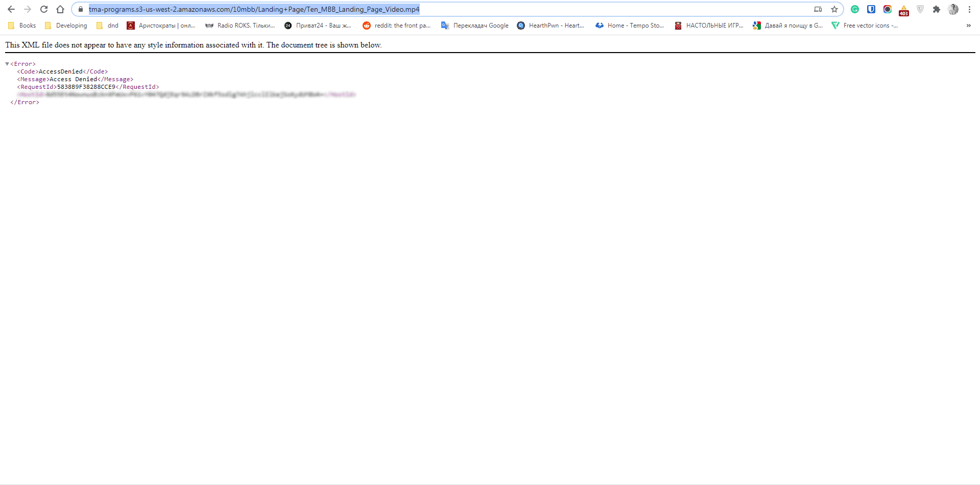Open the Books bookmark folder
Viewport: 980px width, 485px height.
[x=22, y=26]
